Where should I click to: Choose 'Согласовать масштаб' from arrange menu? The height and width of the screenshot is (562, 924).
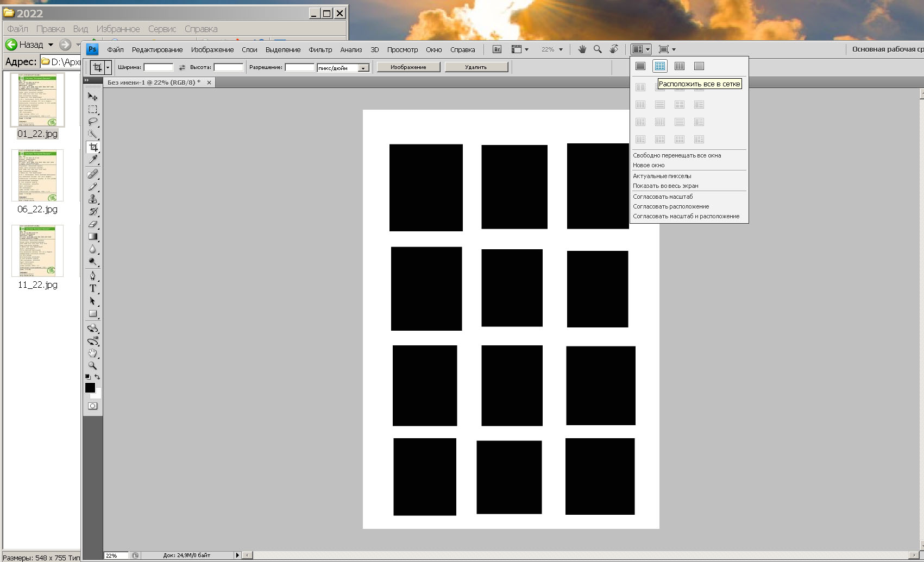pyautogui.click(x=663, y=197)
